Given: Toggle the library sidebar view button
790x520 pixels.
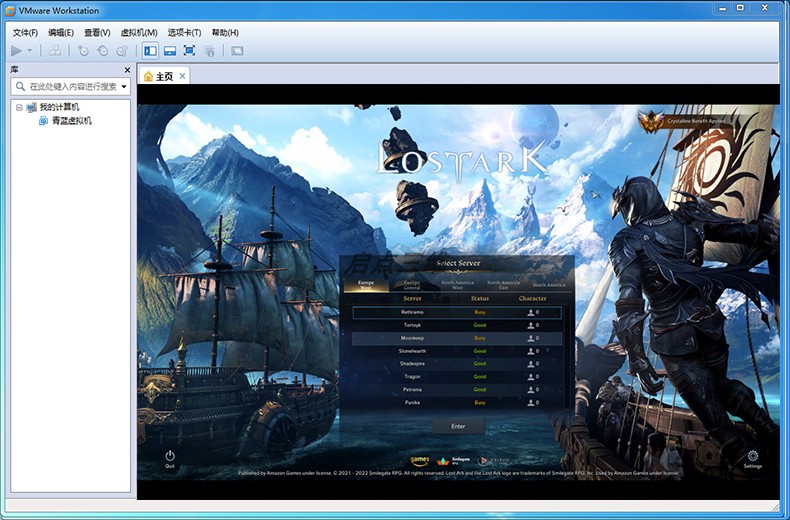Looking at the screenshot, I should [150, 50].
